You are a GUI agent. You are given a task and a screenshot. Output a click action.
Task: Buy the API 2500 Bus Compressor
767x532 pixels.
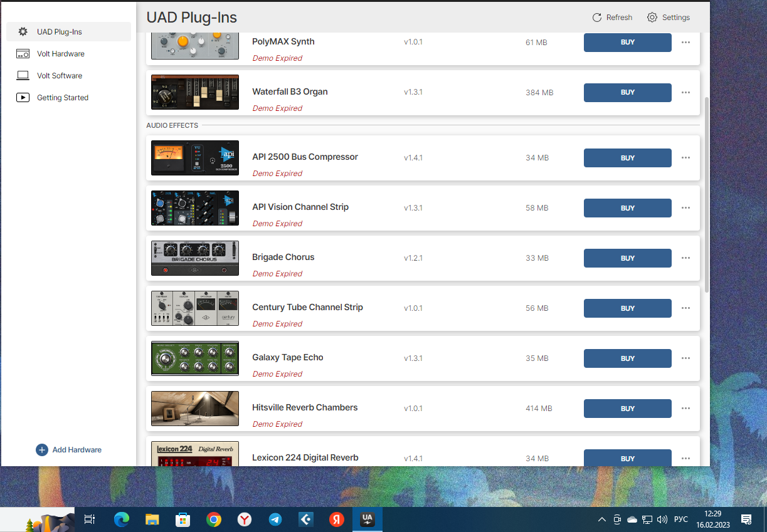(628, 158)
